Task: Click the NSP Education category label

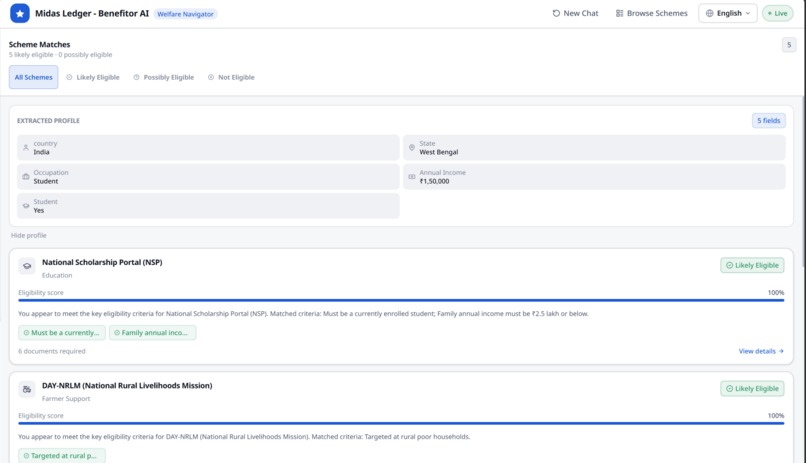Action: (x=57, y=275)
